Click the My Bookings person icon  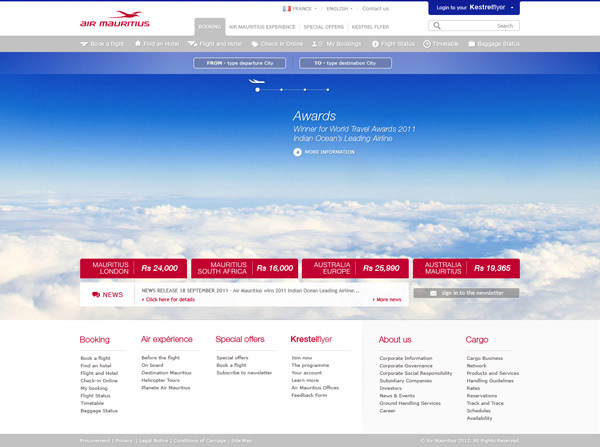click(317, 44)
